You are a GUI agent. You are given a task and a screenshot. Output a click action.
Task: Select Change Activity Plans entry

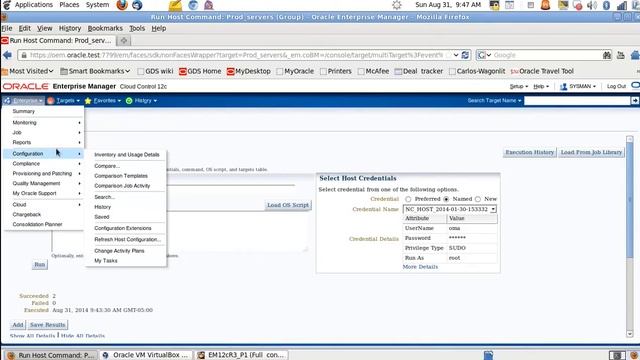point(119,251)
